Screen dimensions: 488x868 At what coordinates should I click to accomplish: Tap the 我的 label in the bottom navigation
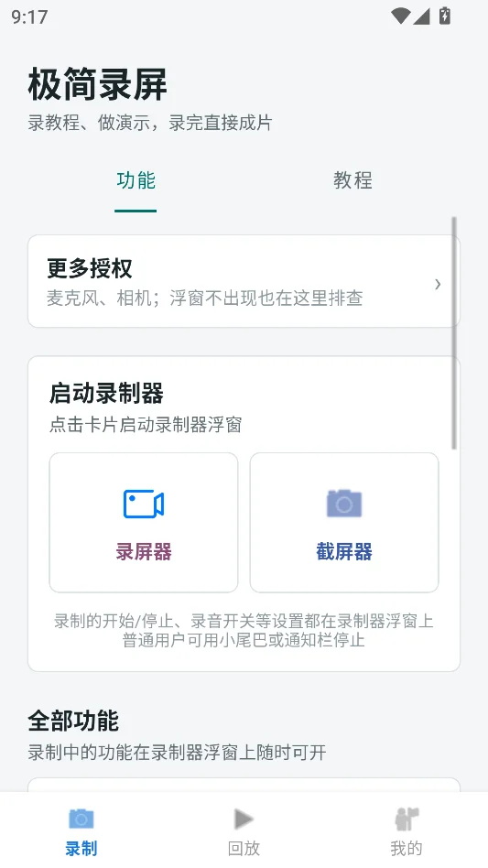point(407,848)
